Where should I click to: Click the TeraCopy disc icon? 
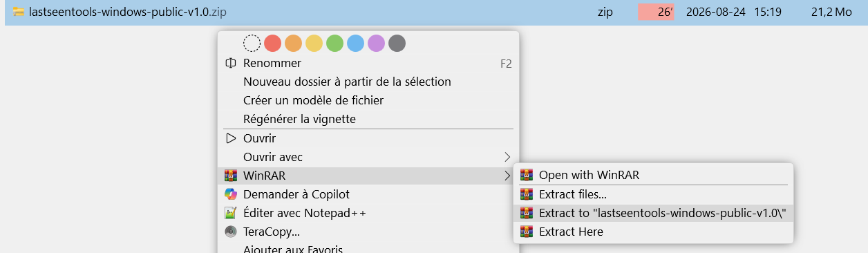point(231,232)
